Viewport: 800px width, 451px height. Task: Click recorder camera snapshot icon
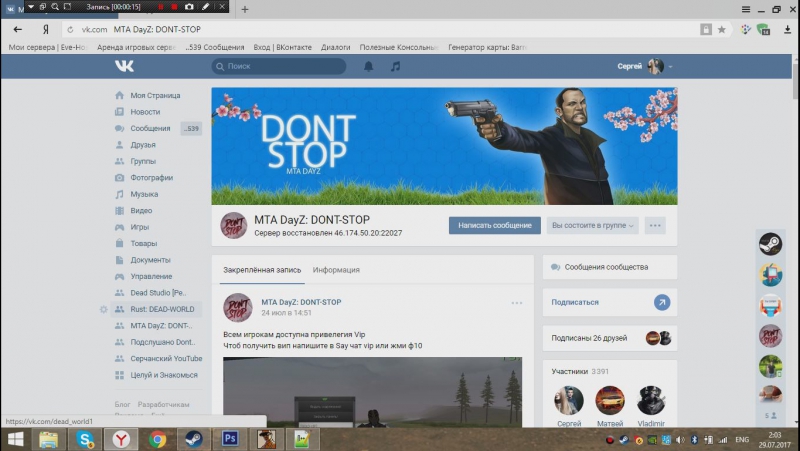189,7
